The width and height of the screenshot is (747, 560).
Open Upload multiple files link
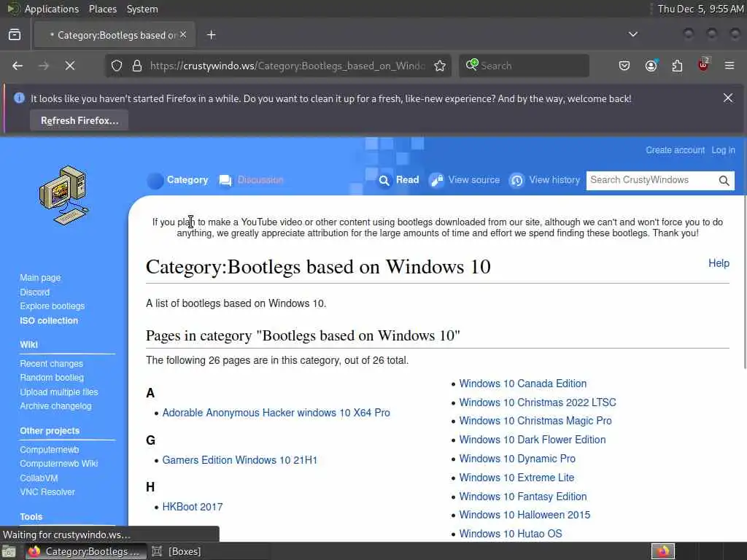tap(59, 392)
